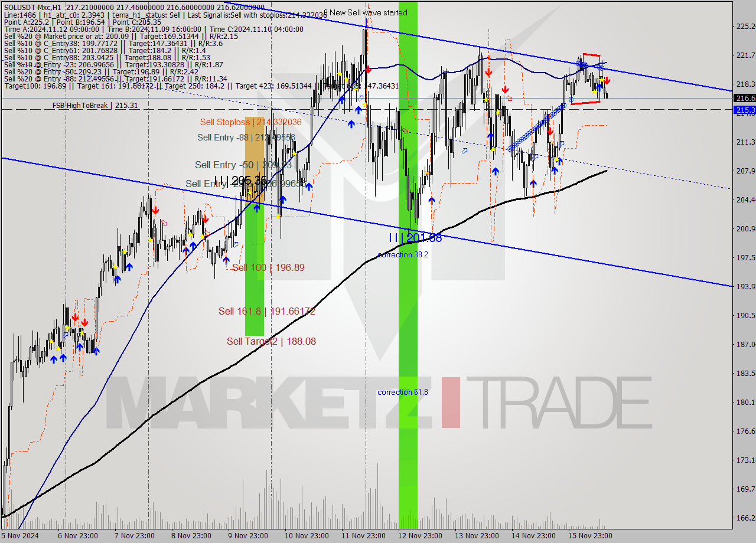This screenshot has height=543, width=756.
Task: Click the 211.3 price axis label
Action: pos(745,142)
